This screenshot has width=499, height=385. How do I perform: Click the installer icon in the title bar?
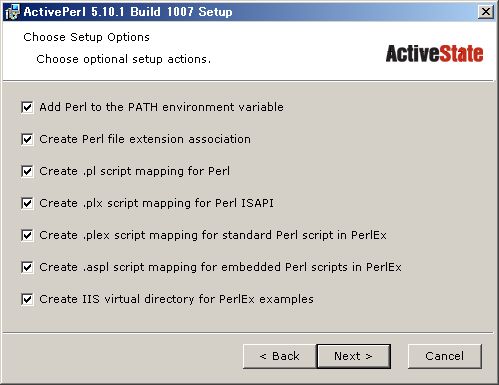coord(12,12)
